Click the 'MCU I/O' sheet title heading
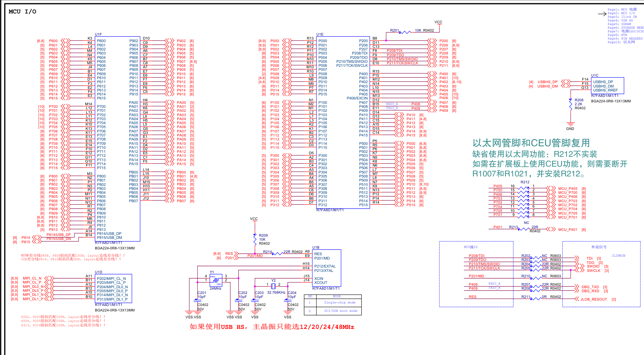Image resolution: width=644 pixels, height=355 pixels. coord(23,12)
